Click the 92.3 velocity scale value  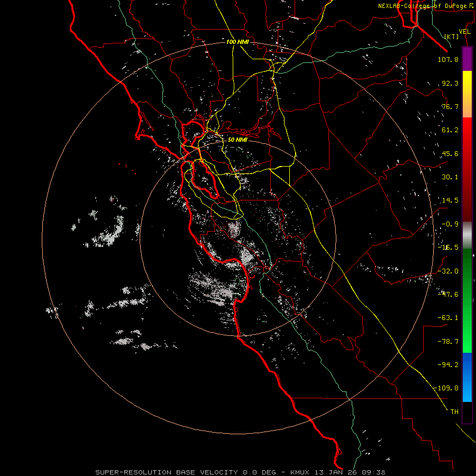[x=450, y=83]
